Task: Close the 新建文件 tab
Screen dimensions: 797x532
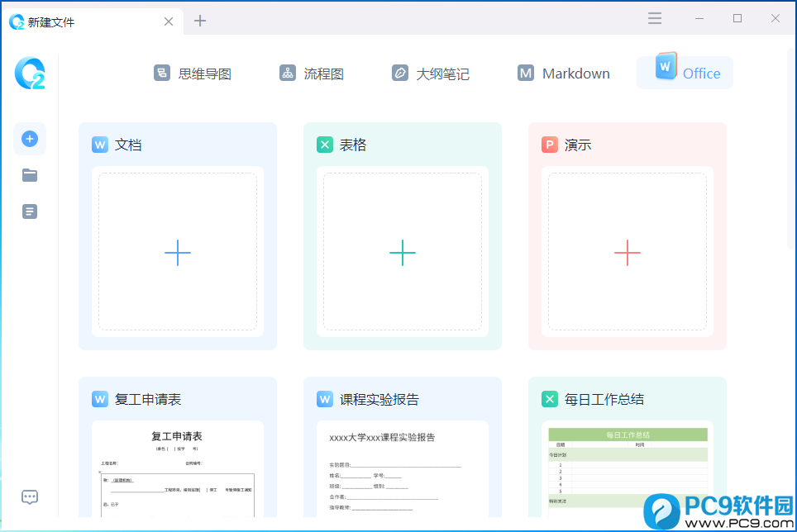Action: pos(169,21)
